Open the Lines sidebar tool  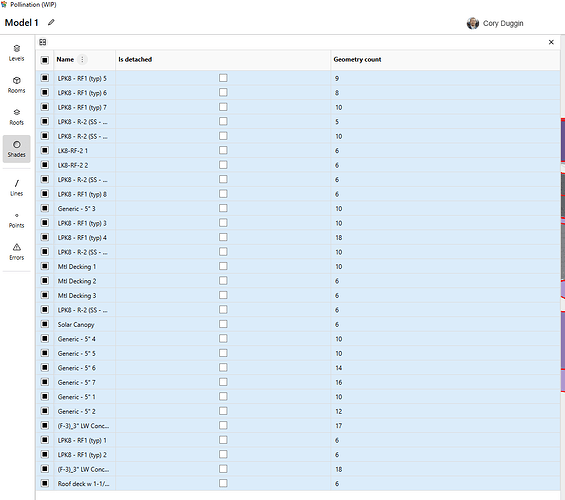(17, 188)
